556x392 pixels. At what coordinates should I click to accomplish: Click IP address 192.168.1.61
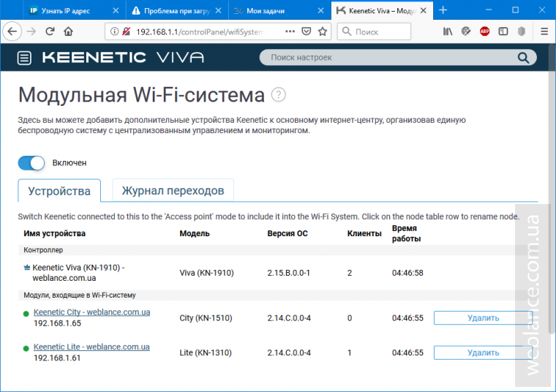[x=57, y=358]
